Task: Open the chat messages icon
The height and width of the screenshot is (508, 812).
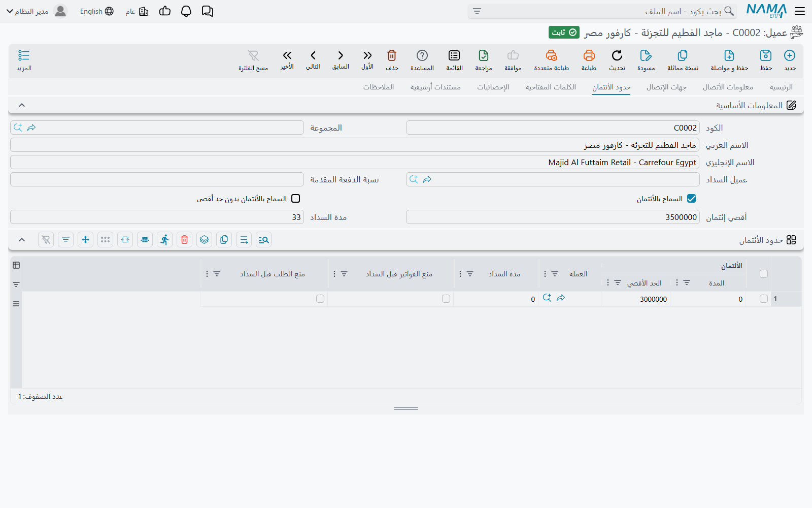Action: tap(208, 11)
